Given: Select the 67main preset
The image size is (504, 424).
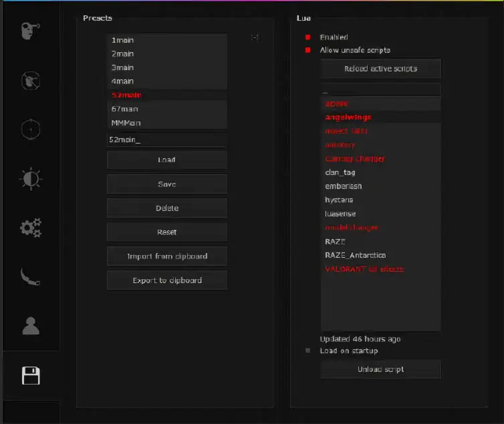Looking at the screenshot, I should pos(167,109).
